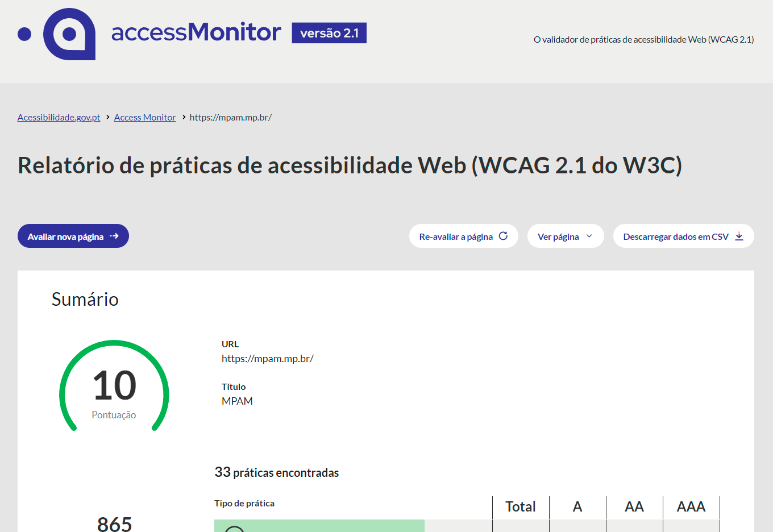Click the Pontuação label
The width and height of the screenshot is (773, 532).
coord(114,415)
